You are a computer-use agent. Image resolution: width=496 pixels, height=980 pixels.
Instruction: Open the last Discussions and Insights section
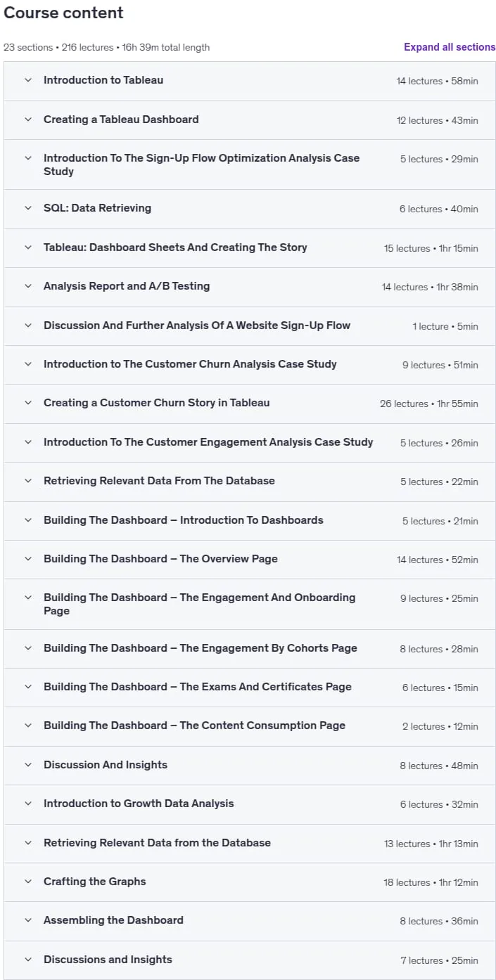[250, 960]
